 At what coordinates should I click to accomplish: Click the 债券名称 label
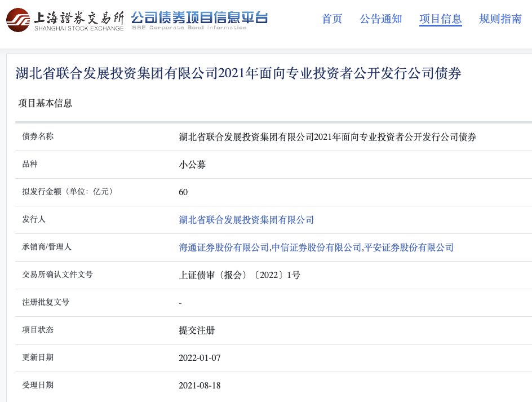(x=38, y=136)
